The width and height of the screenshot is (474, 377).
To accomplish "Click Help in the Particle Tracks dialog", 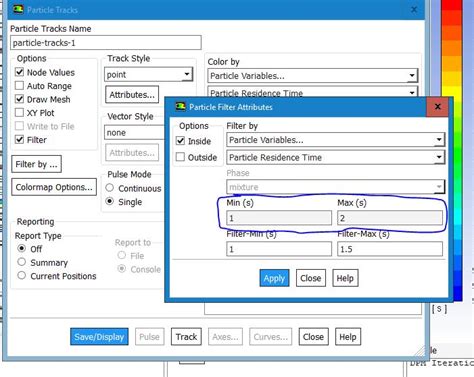I will click(348, 337).
